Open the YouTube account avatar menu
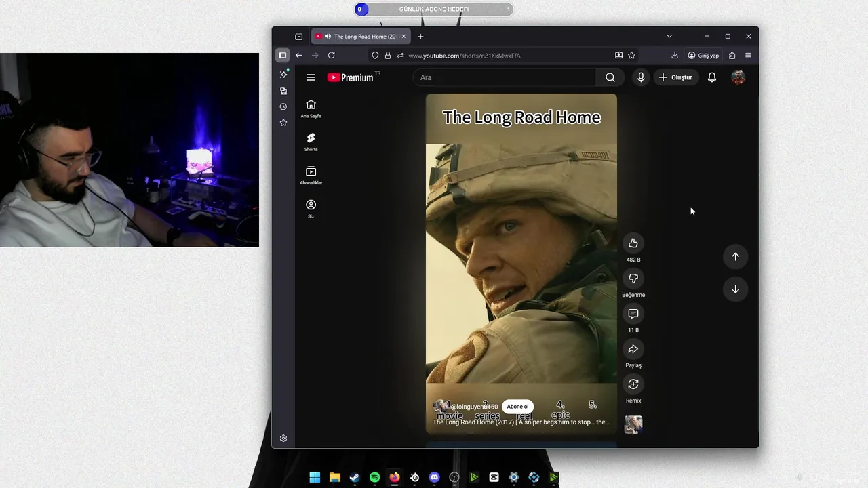The height and width of the screenshot is (488, 868). (738, 77)
